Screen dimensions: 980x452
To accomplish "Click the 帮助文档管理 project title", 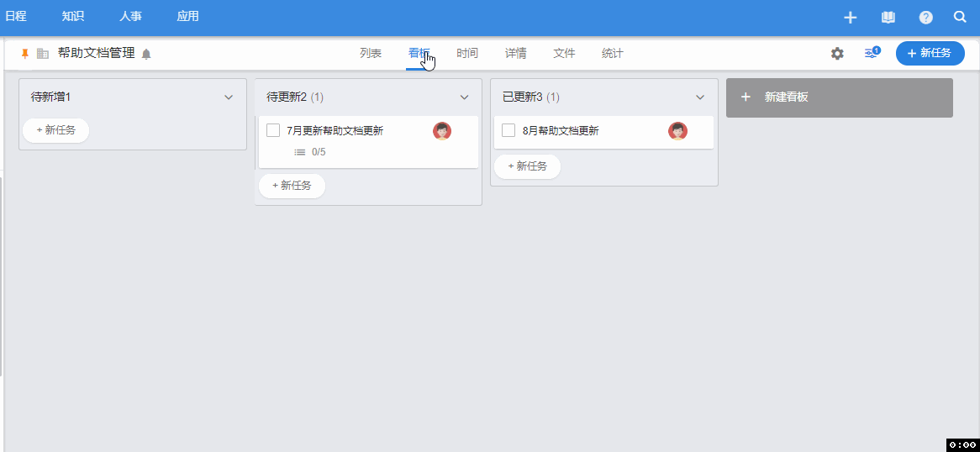I will pyautogui.click(x=97, y=54).
